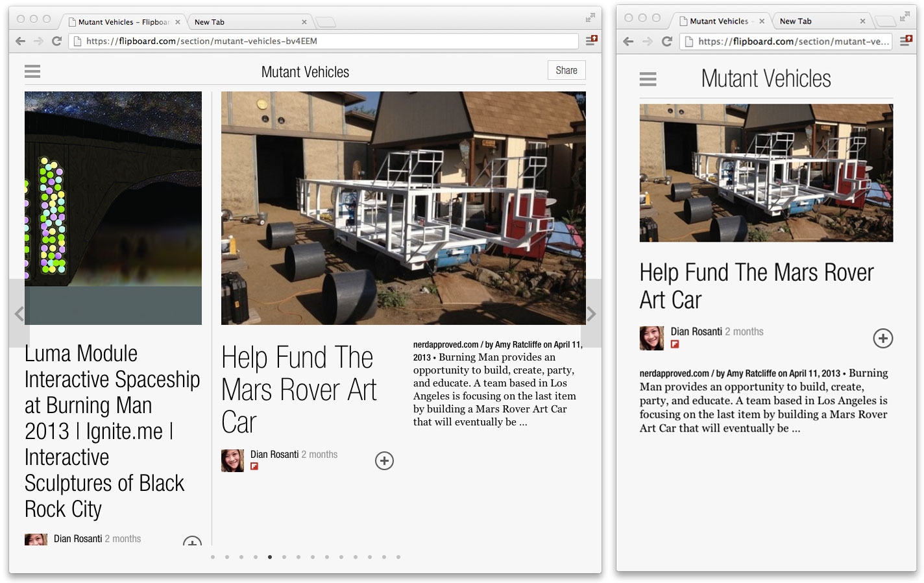The height and width of the screenshot is (583, 924).
Task: Select the active dark pagination dot
Action: (270, 557)
